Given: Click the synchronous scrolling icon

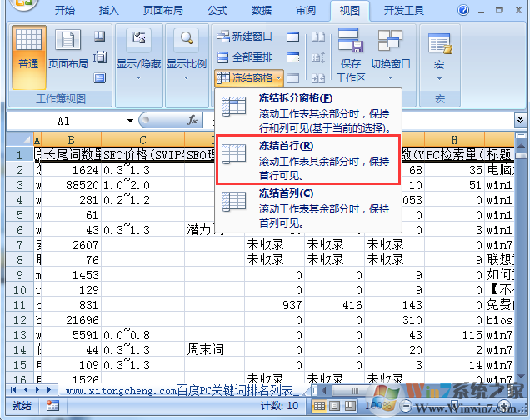Looking at the screenshot, I should pyautogui.click(x=318, y=57).
